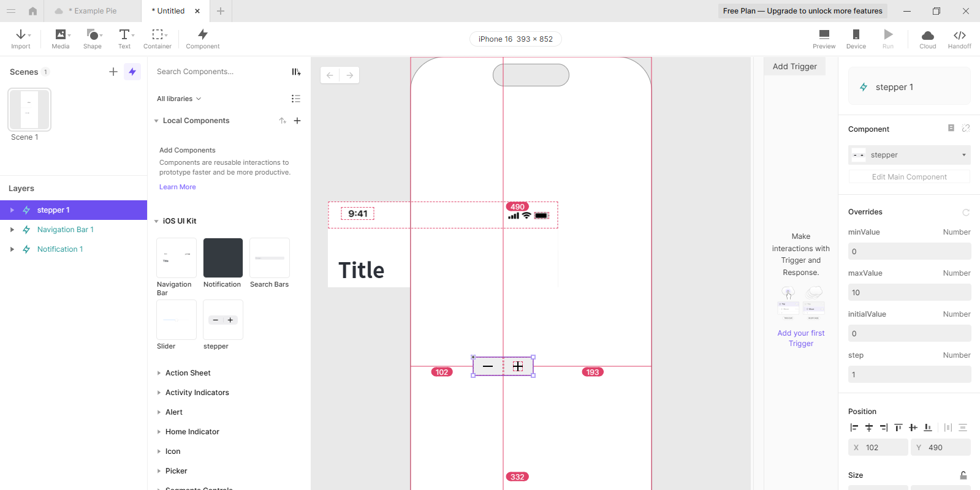Select the Text tool
This screenshot has width=980, height=490.
coord(124,39)
